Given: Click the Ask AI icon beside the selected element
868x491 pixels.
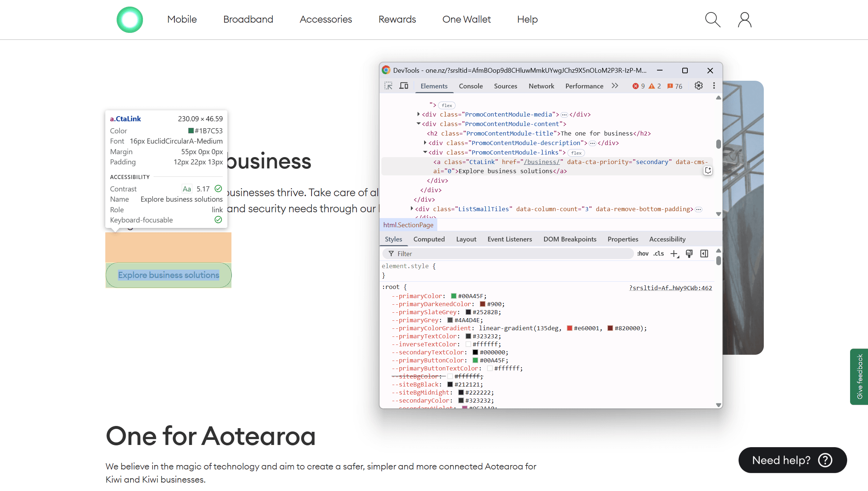Looking at the screenshot, I should click(708, 171).
